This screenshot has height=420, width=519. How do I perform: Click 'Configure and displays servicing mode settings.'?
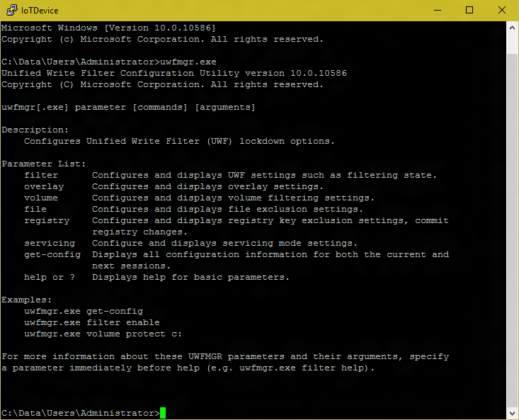[x=224, y=243]
